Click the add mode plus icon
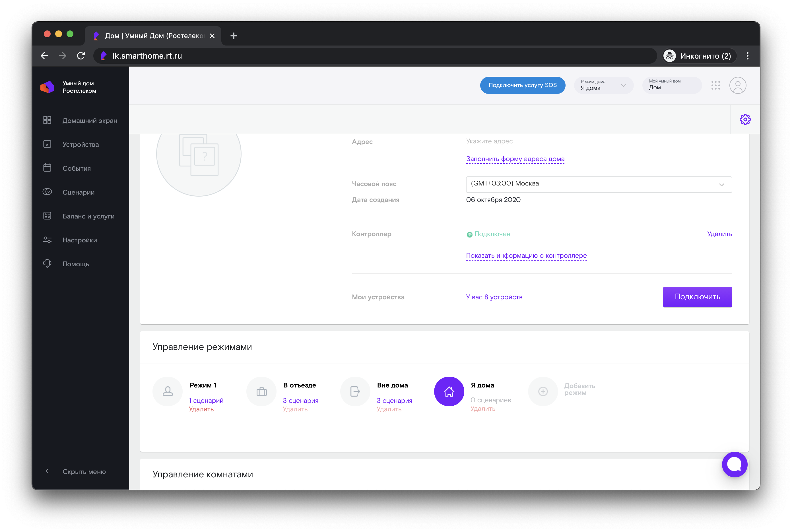 (543, 391)
